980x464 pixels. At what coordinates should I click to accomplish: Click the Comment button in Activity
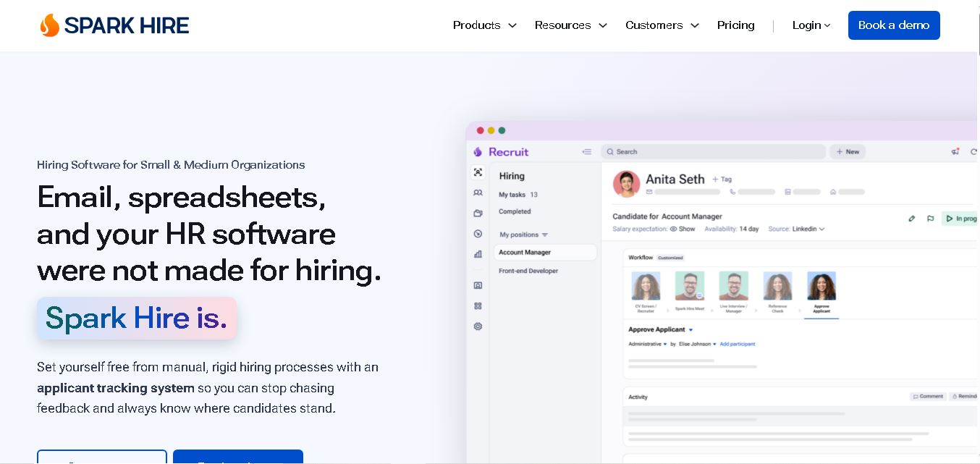[928, 397]
